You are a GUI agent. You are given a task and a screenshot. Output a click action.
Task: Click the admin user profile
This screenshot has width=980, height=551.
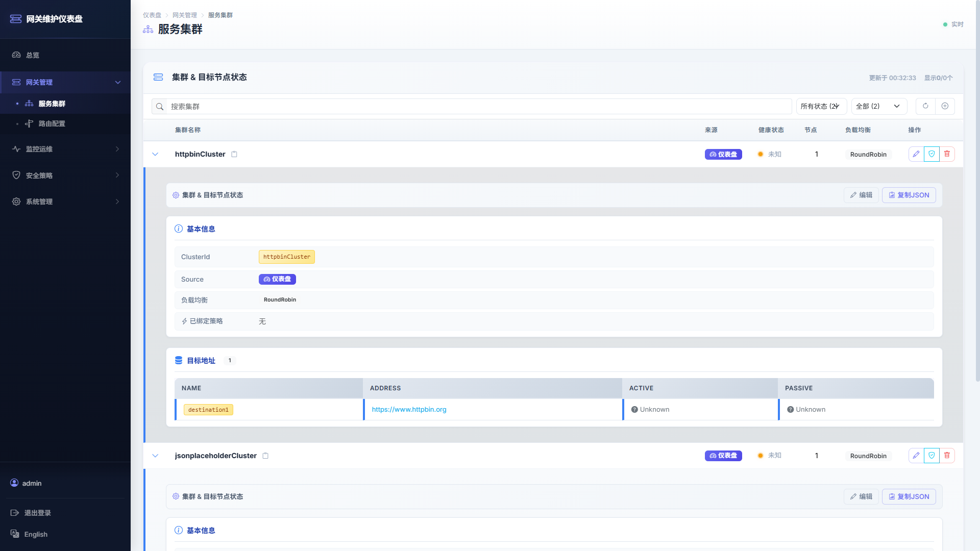click(x=26, y=483)
